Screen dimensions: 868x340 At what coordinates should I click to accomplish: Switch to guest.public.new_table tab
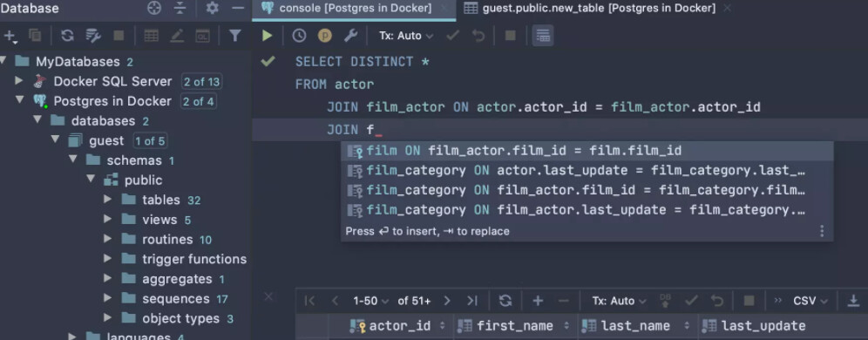(598, 9)
